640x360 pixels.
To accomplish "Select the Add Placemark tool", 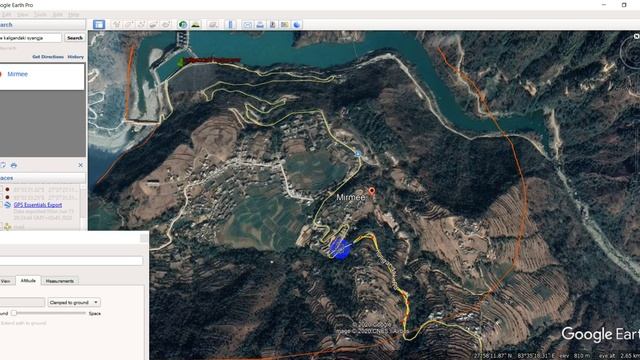I will click(117, 25).
